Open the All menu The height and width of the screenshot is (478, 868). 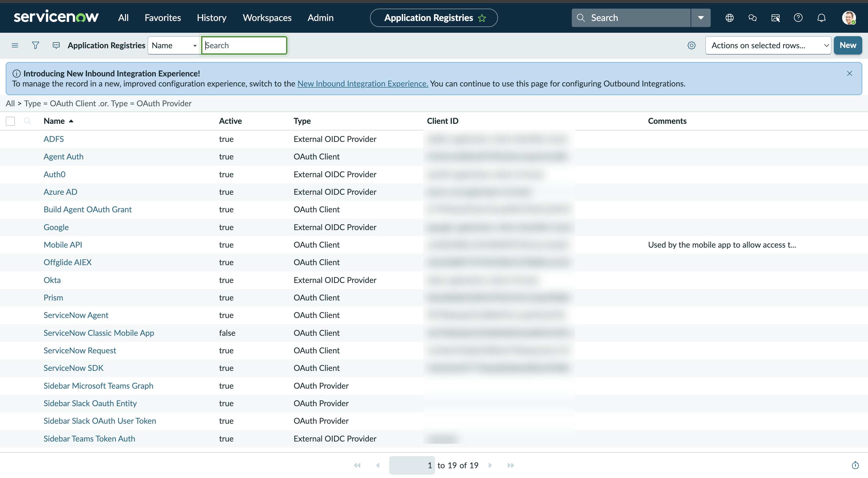[x=123, y=18]
